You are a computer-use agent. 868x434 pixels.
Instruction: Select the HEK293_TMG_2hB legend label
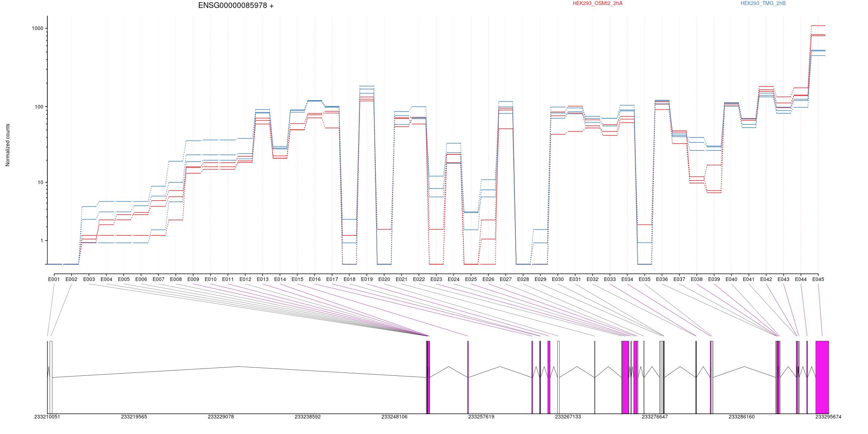coord(763,3)
